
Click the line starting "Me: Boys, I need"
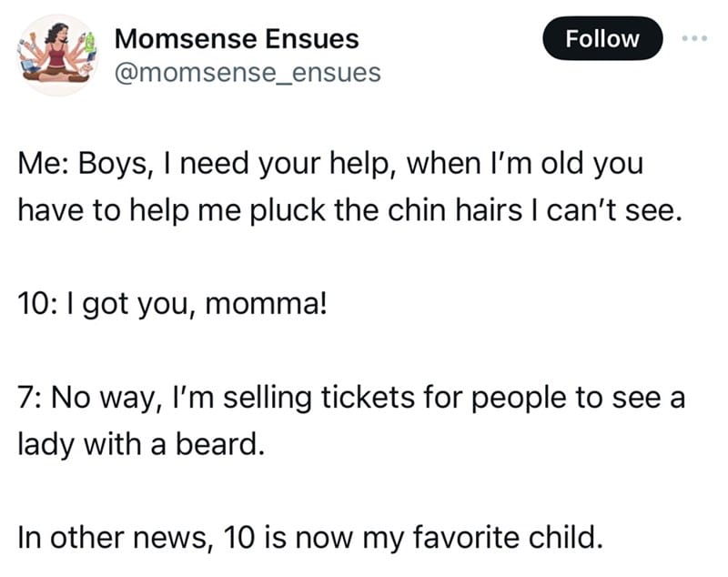tap(330, 165)
